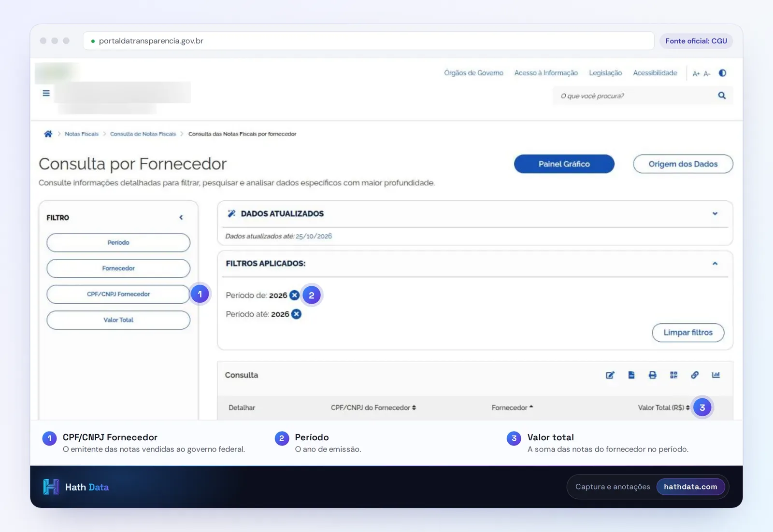Decrease font size with A-
773x532 pixels.
[x=707, y=73]
